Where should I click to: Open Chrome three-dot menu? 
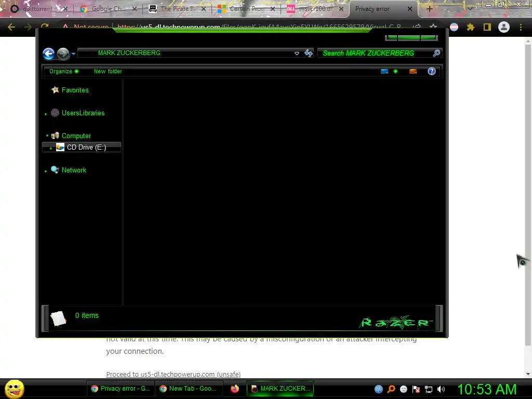(521, 27)
